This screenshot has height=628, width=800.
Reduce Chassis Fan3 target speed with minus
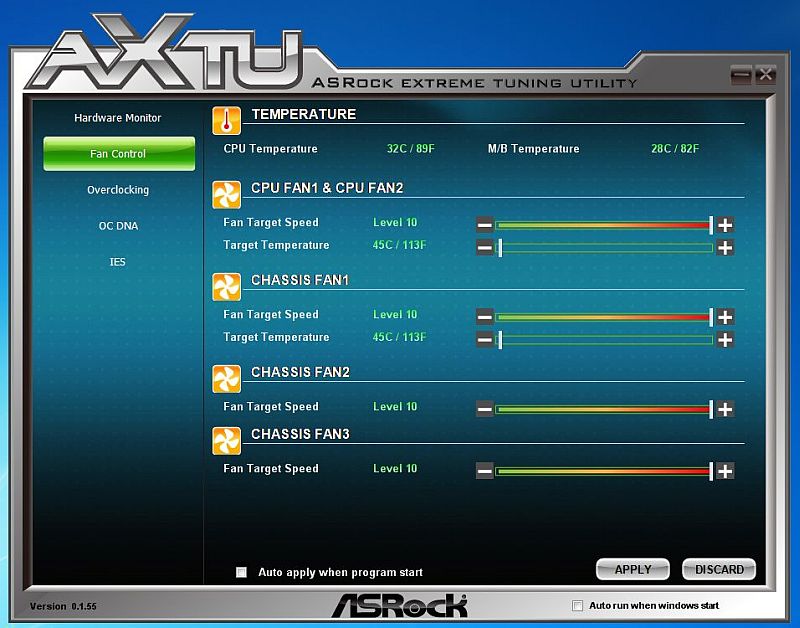coord(485,471)
